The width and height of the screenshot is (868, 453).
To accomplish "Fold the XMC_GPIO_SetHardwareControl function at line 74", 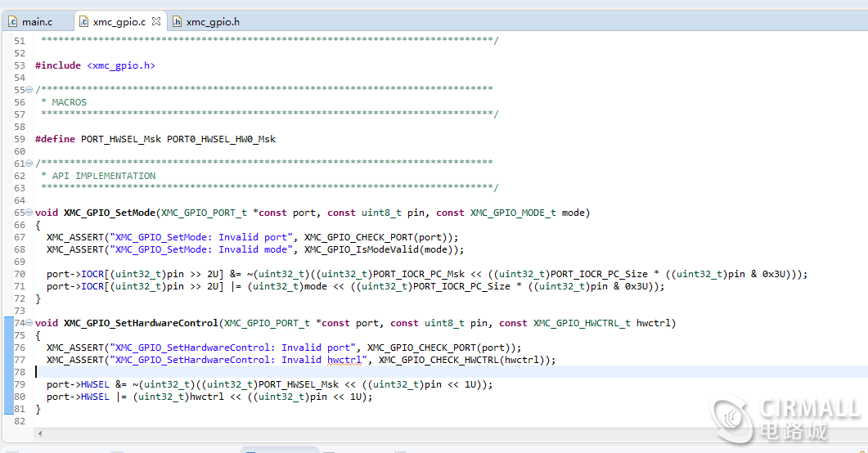I will (30, 323).
